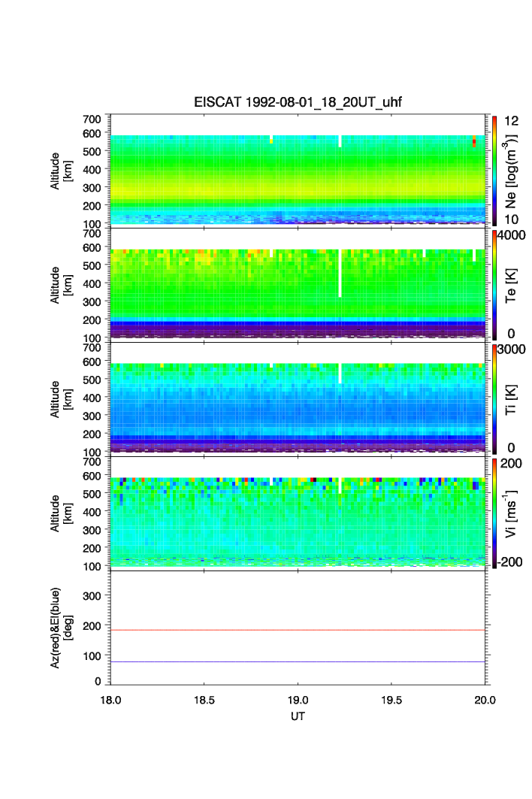
Task: Click the 3000 value on Ti color bar
Action: pyautogui.click(x=512, y=349)
